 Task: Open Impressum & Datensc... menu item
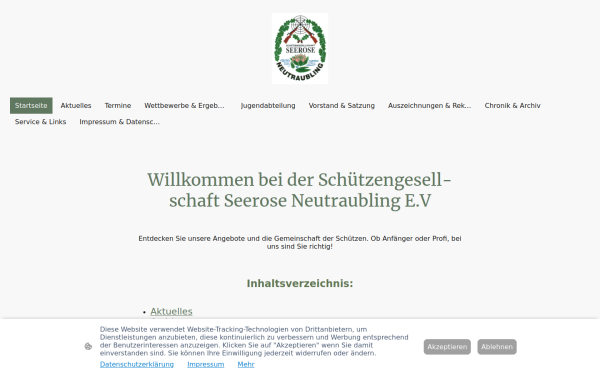coord(119,122)
